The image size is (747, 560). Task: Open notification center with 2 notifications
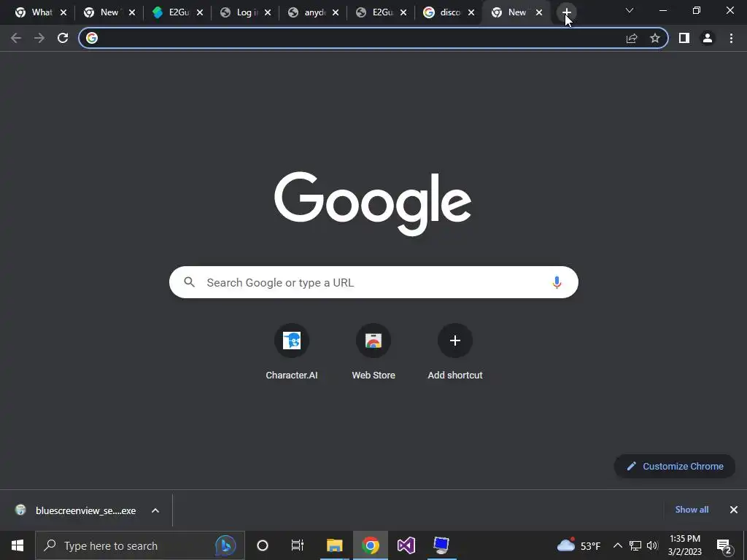724,545
